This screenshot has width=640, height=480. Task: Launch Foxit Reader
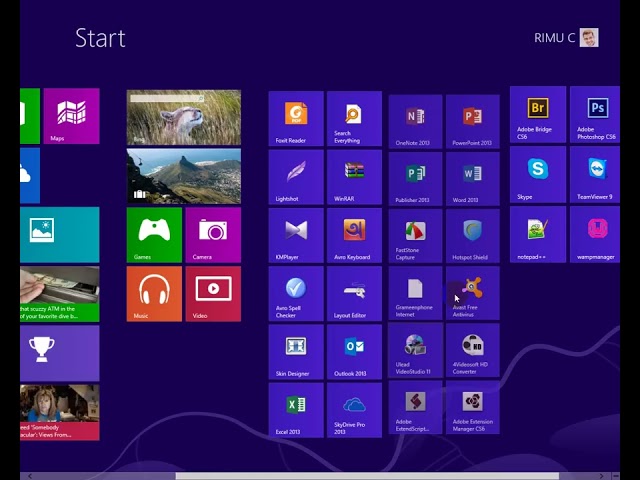pos(296,118)
